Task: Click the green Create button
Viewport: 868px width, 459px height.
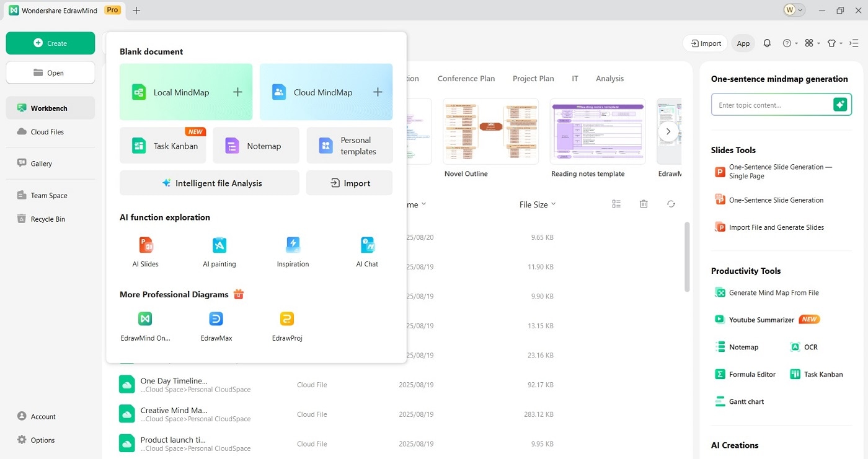Action: (x=50, y=43)
